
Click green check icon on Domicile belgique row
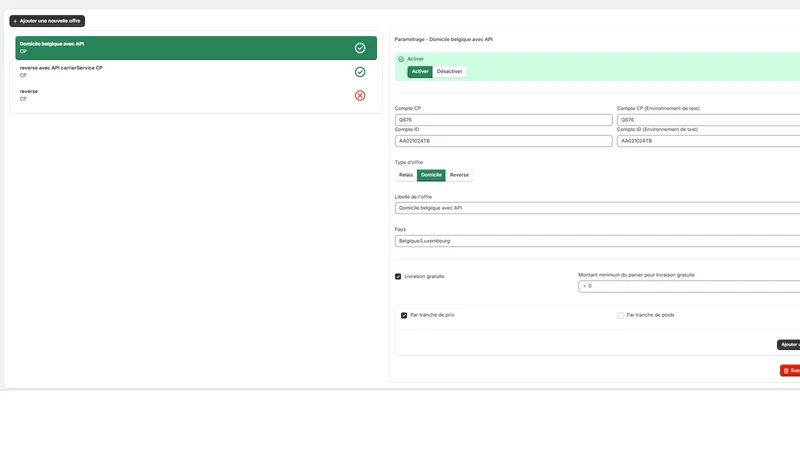(x=360, y=48)
